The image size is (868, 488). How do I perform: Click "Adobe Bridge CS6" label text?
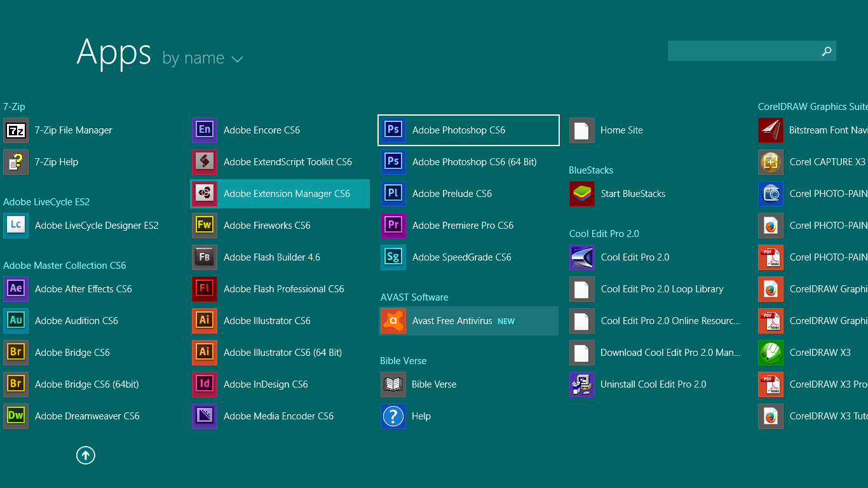pyautogui.click(x=72, y=353)
